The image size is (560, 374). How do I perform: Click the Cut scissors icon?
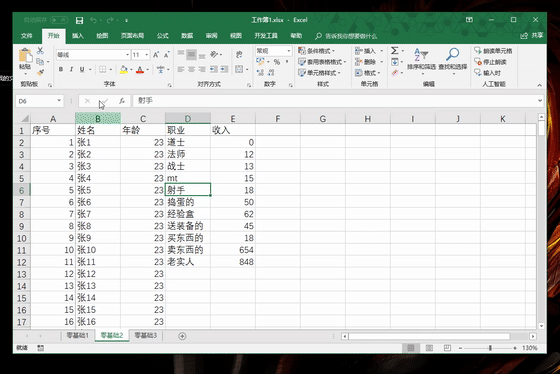click(x=40, y=51)
